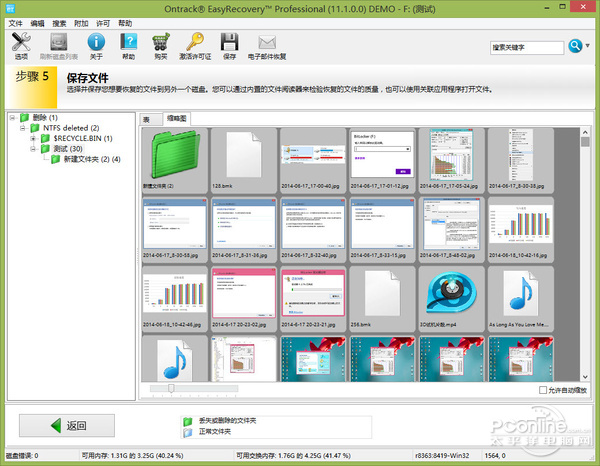The image size is (600, 466).
Task: Open the 编辑 menu
Action: (38, 23)
